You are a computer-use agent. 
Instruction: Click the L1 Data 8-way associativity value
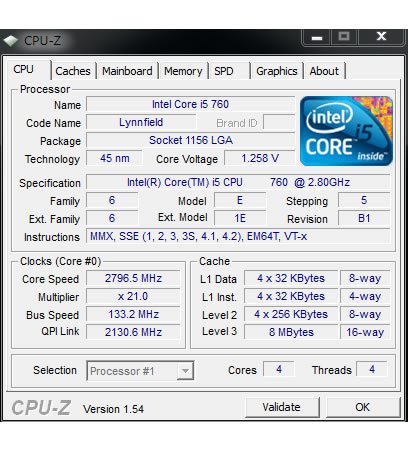point(365,278)
